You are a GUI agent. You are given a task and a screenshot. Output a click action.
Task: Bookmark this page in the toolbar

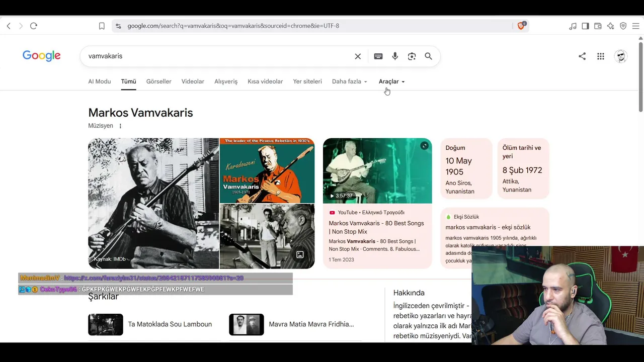click(102, 26)
